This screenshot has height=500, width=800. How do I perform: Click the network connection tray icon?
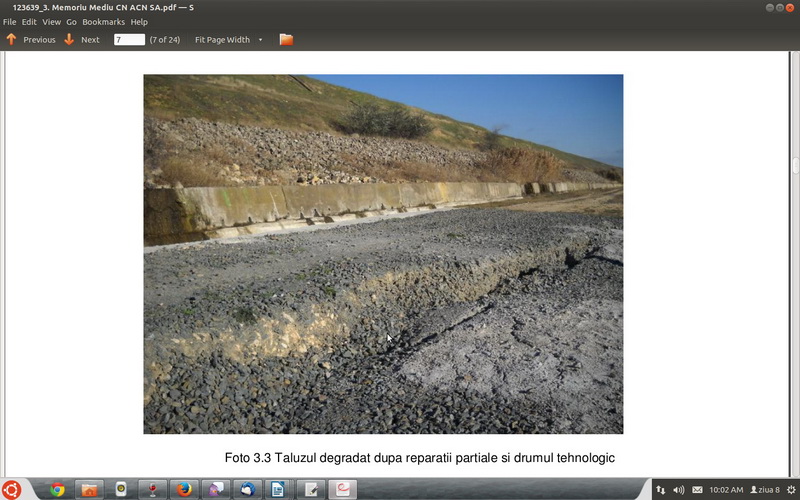click(661, 490)
